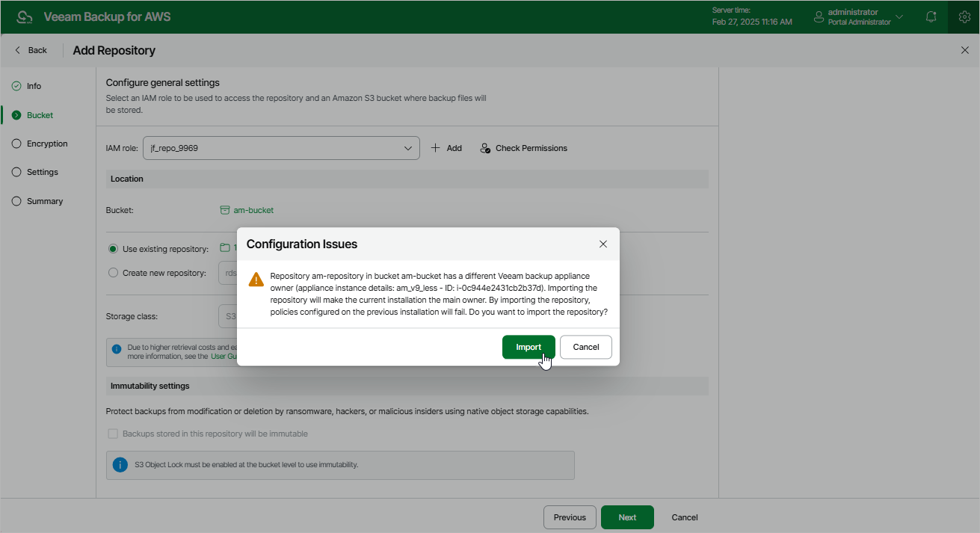Click the new repository name input field
Image resolution: width=980 pixels, height=533 pixels.
(x=228, y=273)
